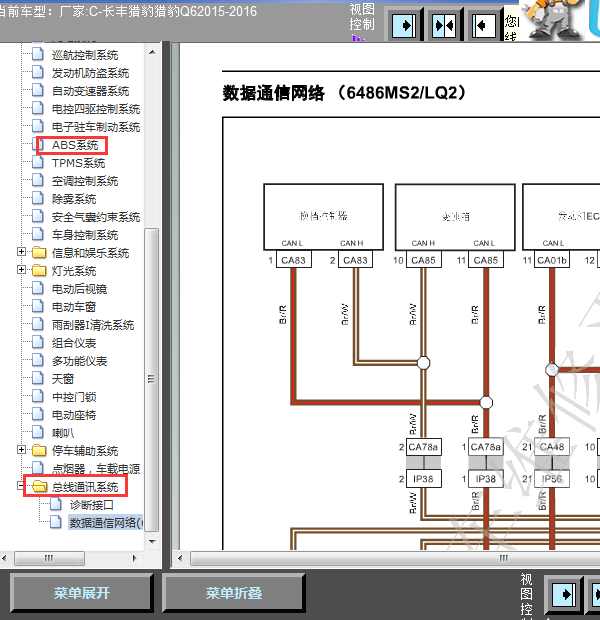Click the CA78a pin 2 connector label

click(423, 447)
